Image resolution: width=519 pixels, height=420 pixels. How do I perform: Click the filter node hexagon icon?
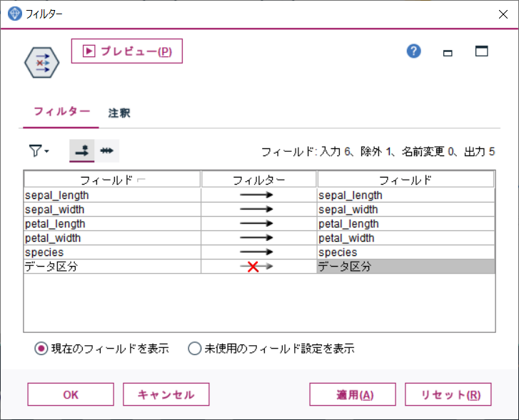41,63
